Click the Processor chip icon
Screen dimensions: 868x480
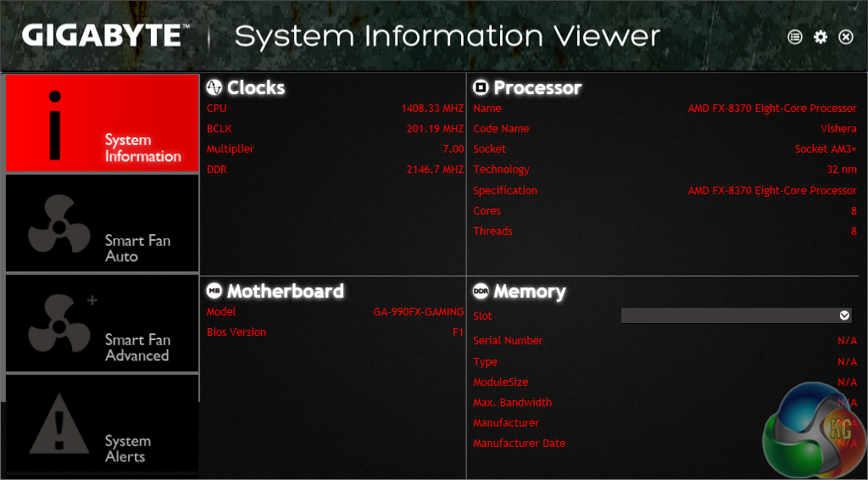pos(481,87)
